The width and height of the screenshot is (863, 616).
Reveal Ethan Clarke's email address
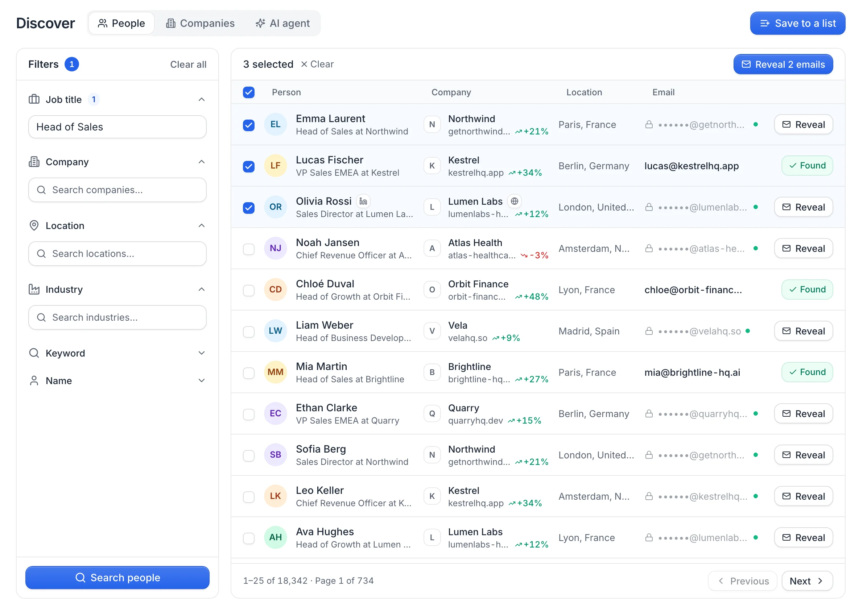pyautogui.click(x=804, y=413)
